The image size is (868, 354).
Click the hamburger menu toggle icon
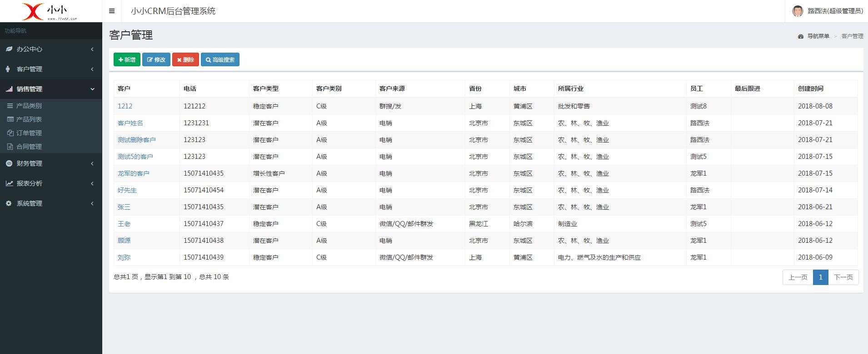[x=112, y=11]
